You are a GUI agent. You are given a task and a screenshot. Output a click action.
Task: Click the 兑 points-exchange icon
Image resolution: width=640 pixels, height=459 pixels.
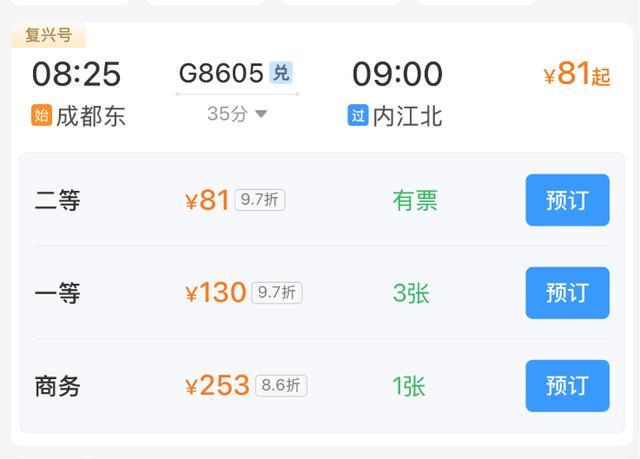pos(281,73)
